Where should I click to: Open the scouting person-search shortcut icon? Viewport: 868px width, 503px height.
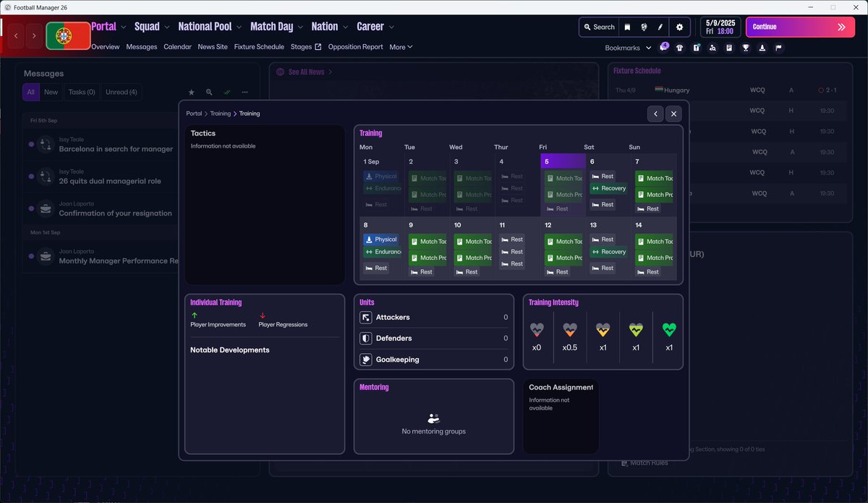point(712,48)
